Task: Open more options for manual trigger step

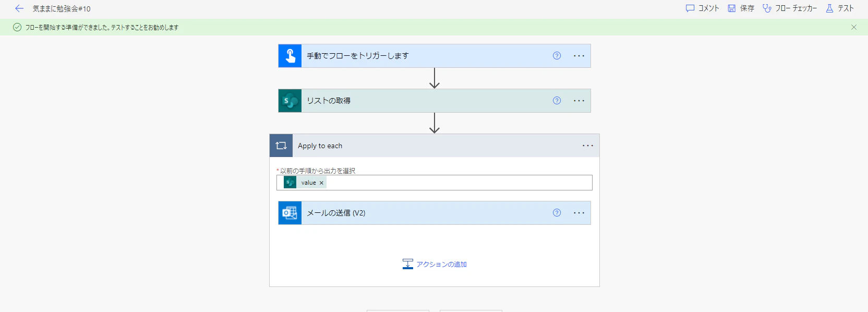Action: click(579, 56)
